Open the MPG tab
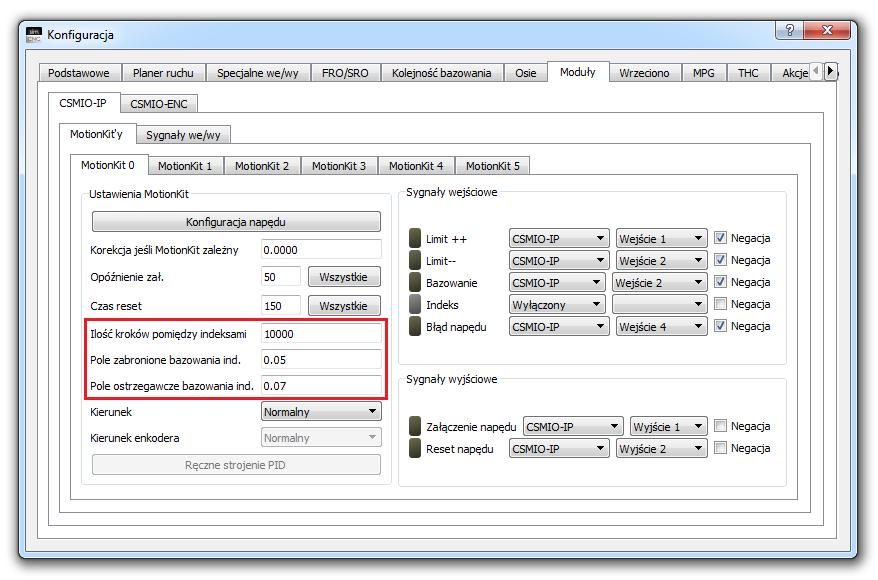878x580 pixels. click(x=704, y=73)
